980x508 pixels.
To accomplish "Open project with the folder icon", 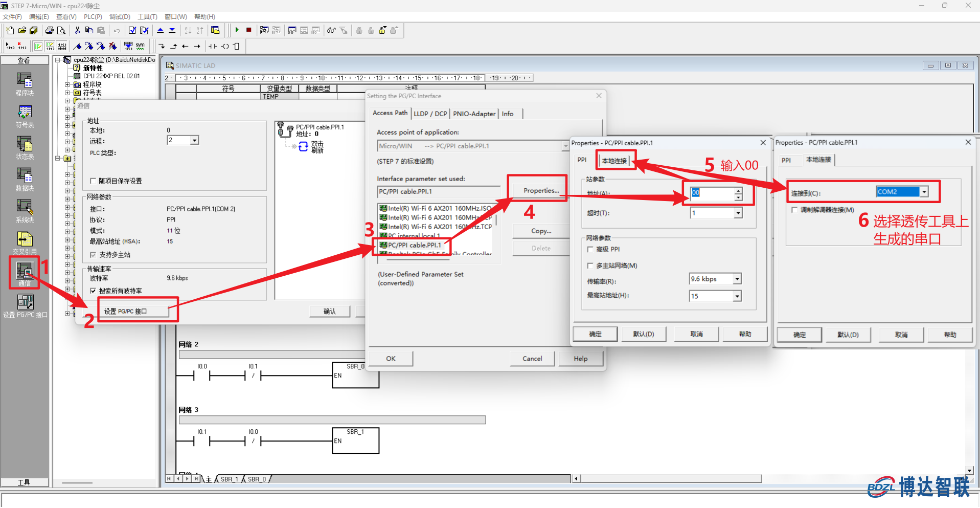I will pyautogui.click(x=22, y=30).
